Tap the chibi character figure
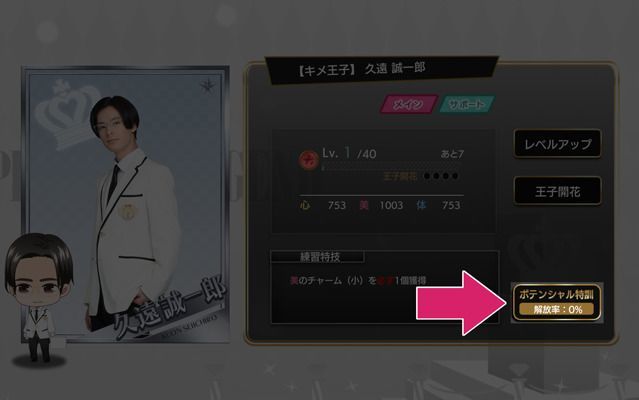This screenshot has height=400, width=639. tap(38, 300)
